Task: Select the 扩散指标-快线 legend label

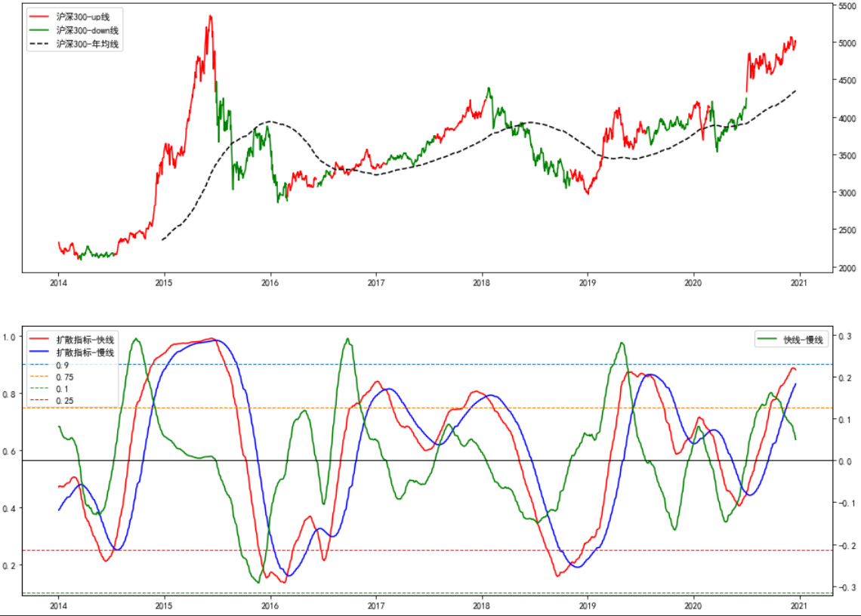Action: pyautogui.click(x=88, y=338)
